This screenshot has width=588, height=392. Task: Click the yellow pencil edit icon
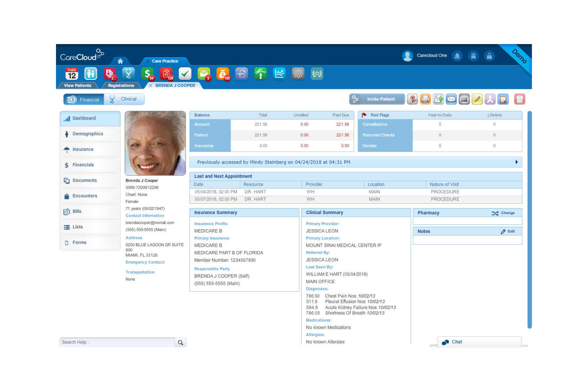click(x=477, y=99)
